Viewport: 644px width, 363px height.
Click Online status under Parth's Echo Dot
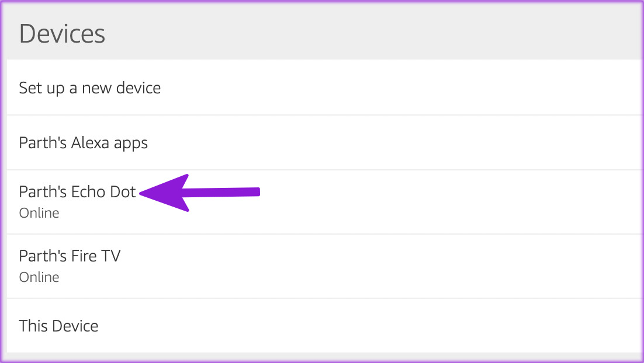[x=39, y=213]
